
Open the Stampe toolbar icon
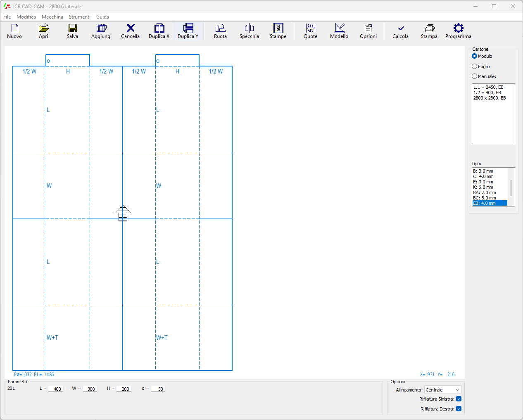pos(278,28)
